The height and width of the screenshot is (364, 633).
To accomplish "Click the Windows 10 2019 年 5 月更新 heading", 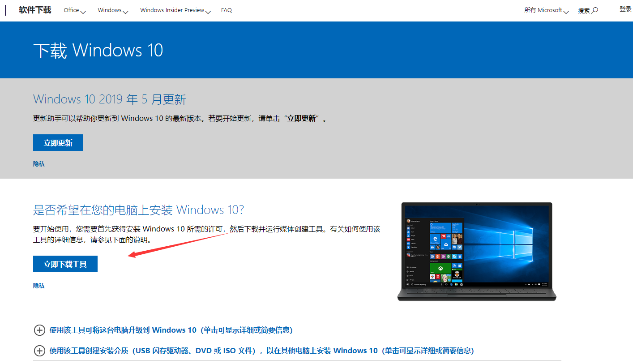I will 109,99.
